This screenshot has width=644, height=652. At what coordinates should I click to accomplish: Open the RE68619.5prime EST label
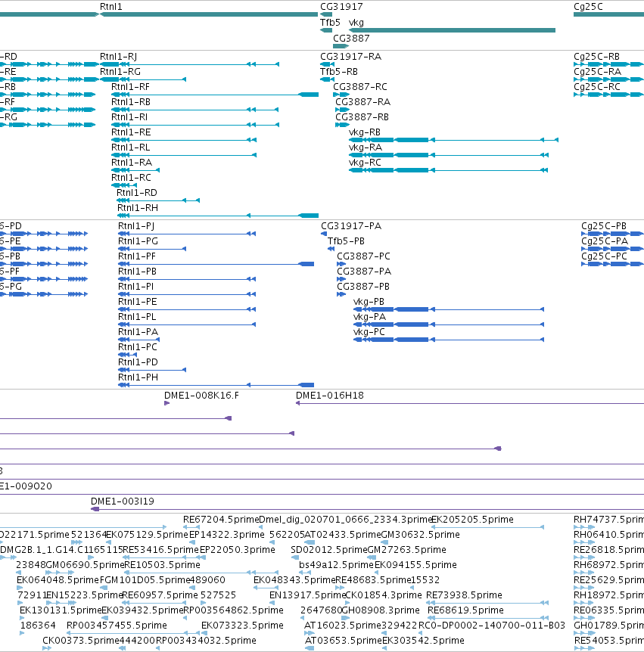[466, 610]
